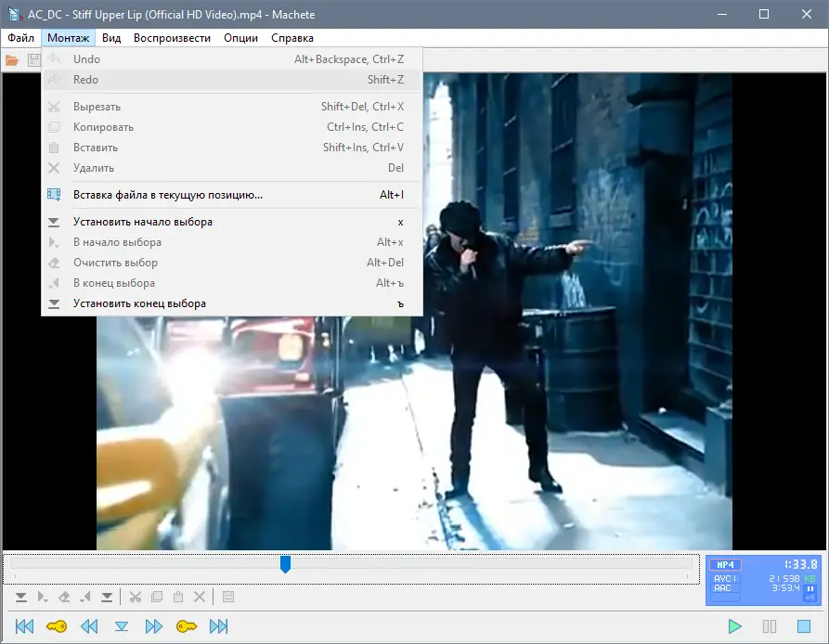
Task: Click the blue timeline position slider handle
Action: click(x=286, y=563)
